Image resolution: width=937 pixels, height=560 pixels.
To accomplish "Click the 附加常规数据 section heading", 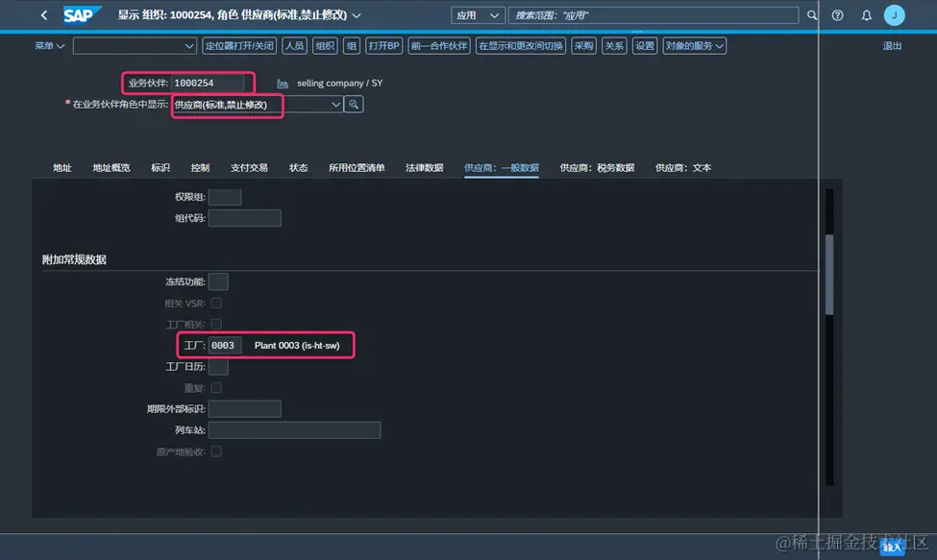I will tap(74, 259).
